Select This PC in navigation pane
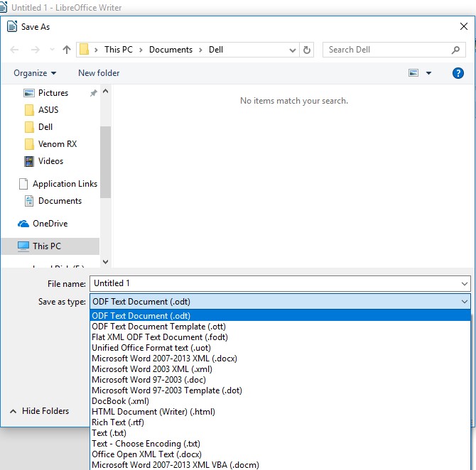476x470 pixels. point(50,246)
